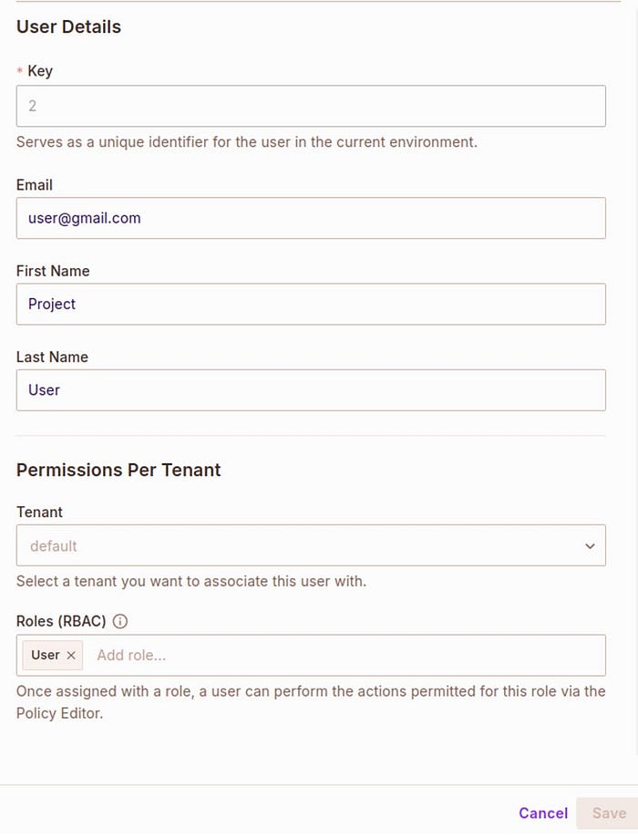The image size is (638, 840).
Task: Click the User role chip label
Action: tap(45, 655)
